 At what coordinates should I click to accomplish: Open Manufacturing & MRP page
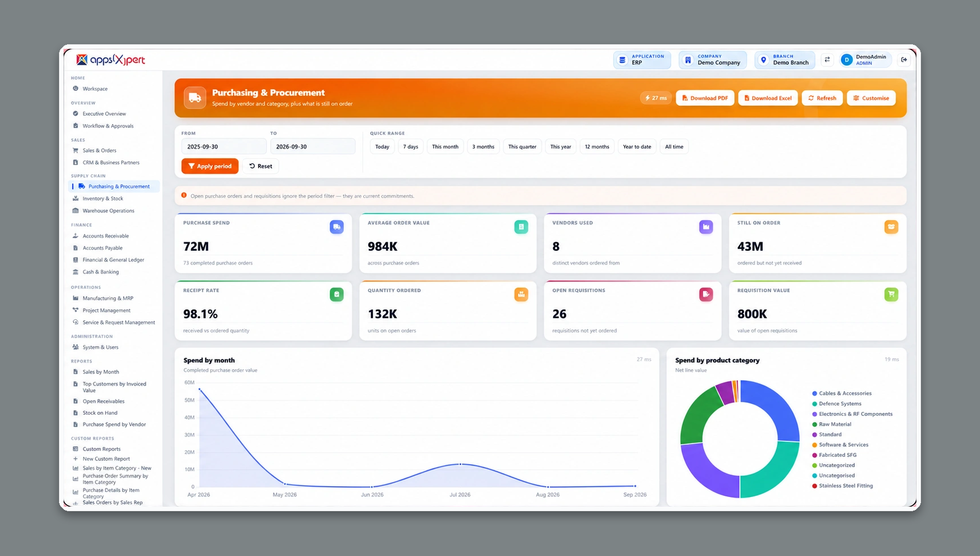coord(113,298)
